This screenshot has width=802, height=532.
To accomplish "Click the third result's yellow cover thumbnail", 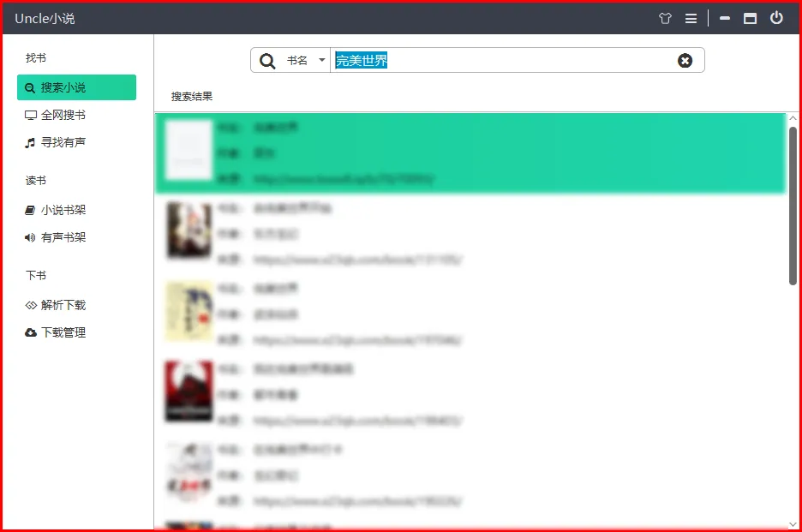I will point(189,310).
